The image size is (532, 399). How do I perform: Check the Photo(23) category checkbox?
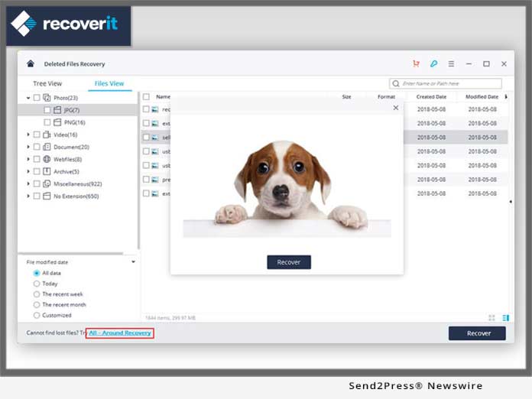(x=36, y=98)
